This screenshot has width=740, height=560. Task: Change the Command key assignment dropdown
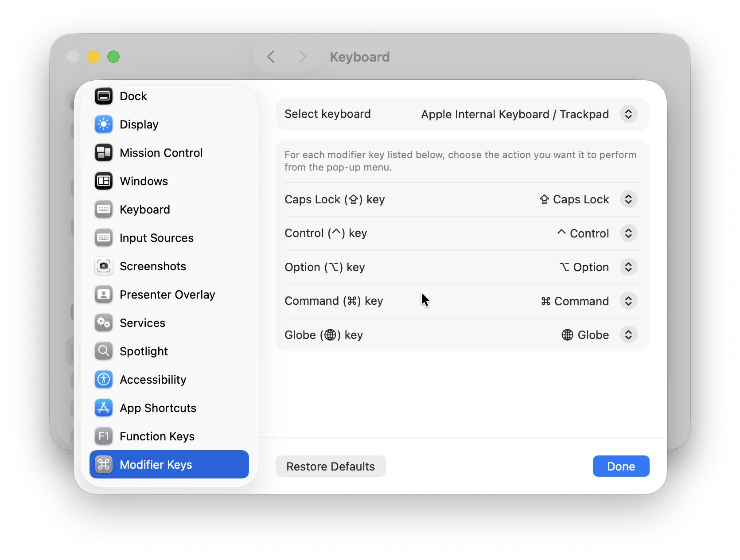[x=628, y=301]
